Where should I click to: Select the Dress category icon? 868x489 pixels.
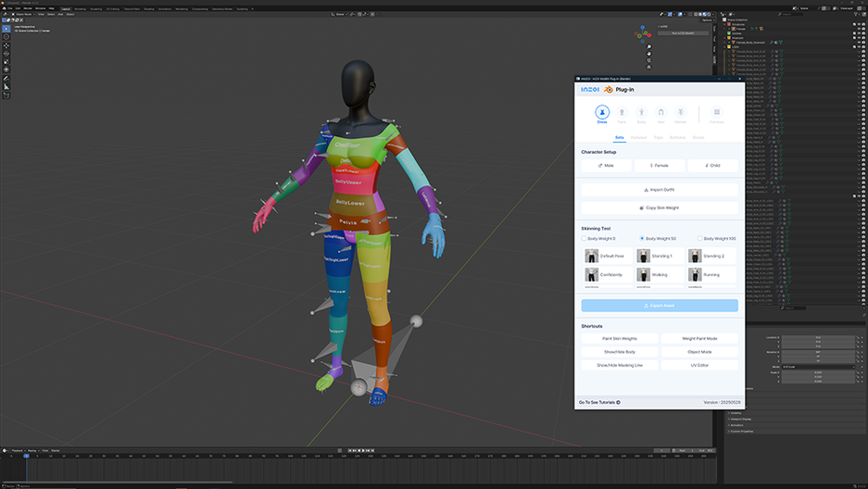601,113
